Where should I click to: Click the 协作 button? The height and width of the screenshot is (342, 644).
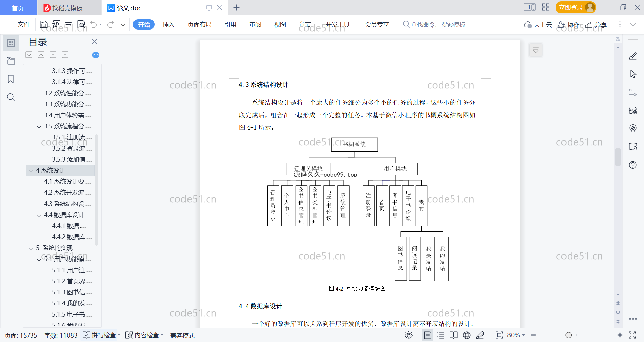(569, 24)
